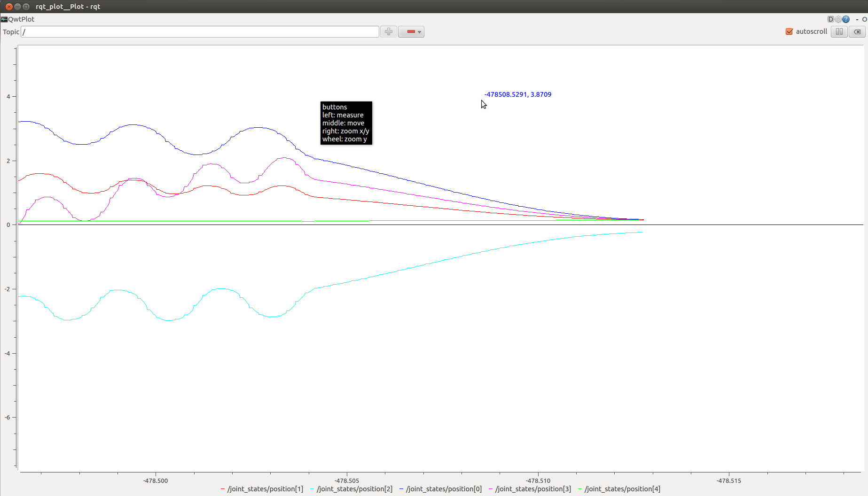
Task: Click the D dock widget title icon
Action: tap(830, 19)
